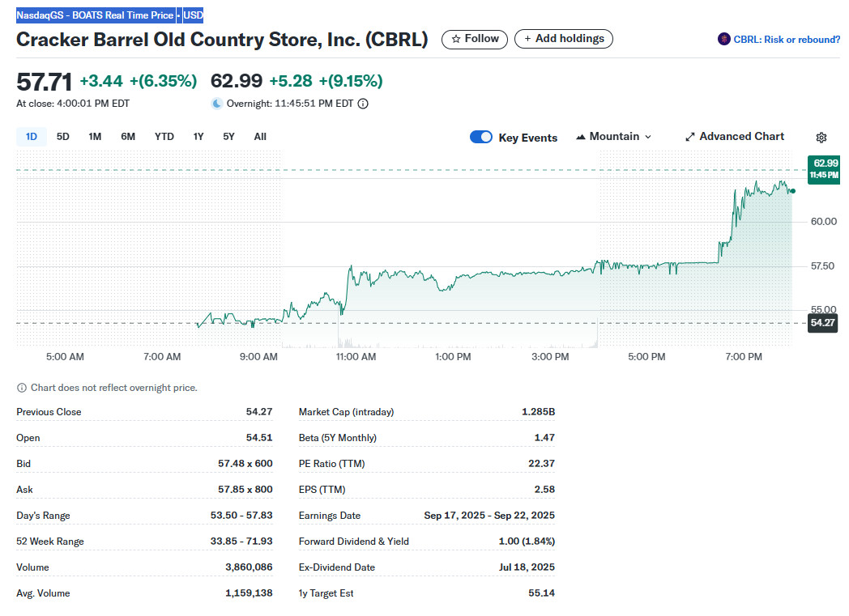849x616 pixels.
Task: Click the 60.00 price axis label
Action: click(x=824, y=222)
